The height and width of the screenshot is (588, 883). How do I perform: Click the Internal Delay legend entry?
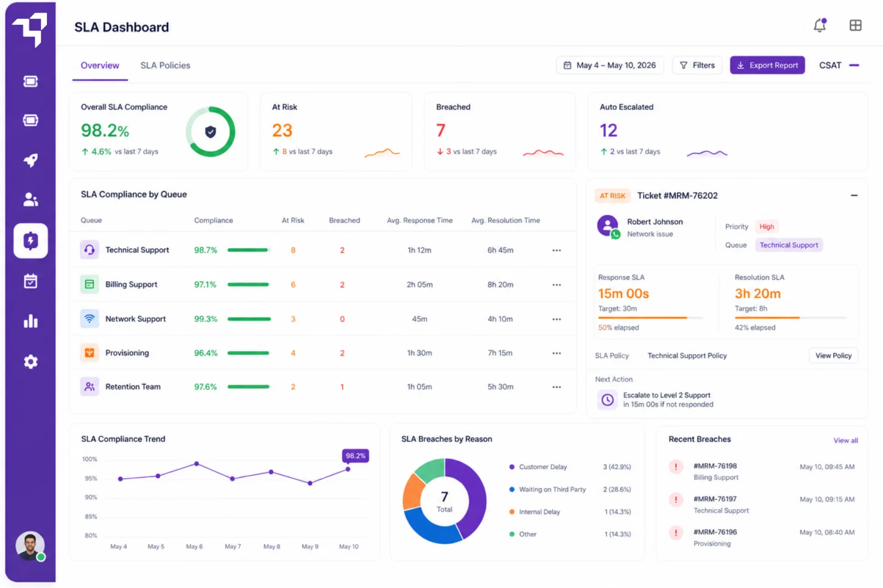(570, 512)
